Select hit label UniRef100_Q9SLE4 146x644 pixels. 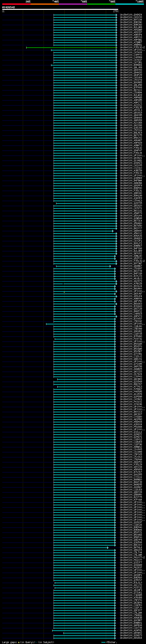[131, 296]
